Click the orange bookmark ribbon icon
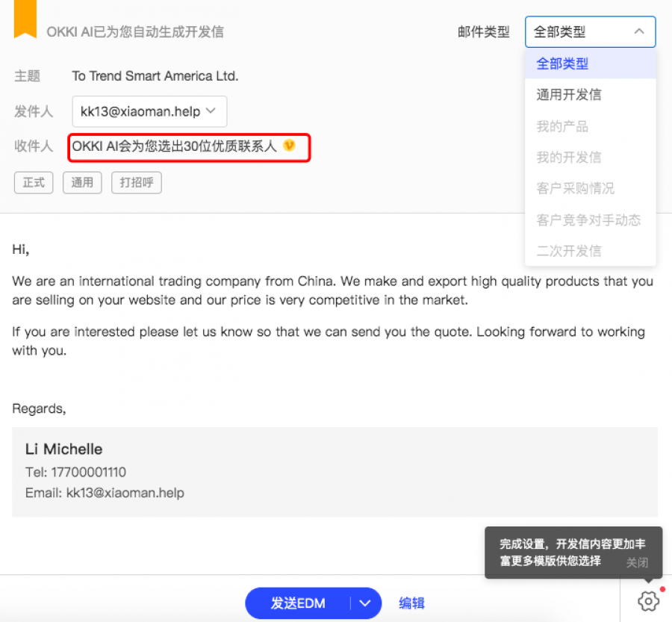The height and width of the screenshot is (622, 672). click(25, 19)
